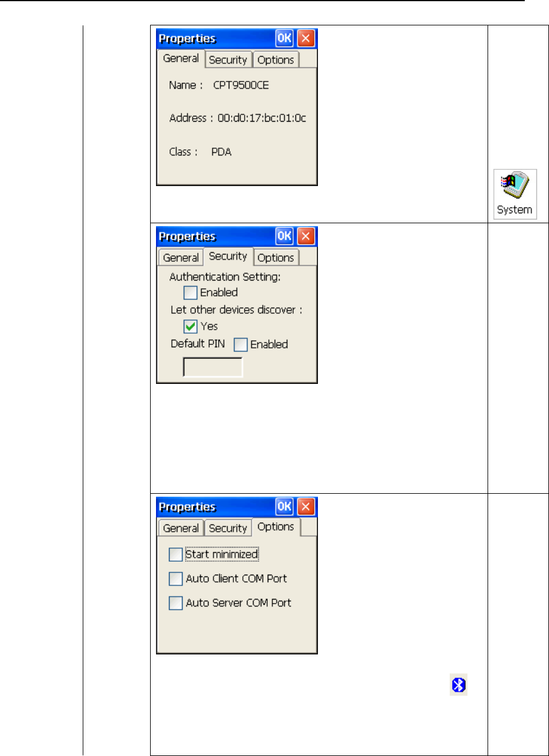
Task: Select the device name CPT9500CE text
Action: click(x=241, y=85)
